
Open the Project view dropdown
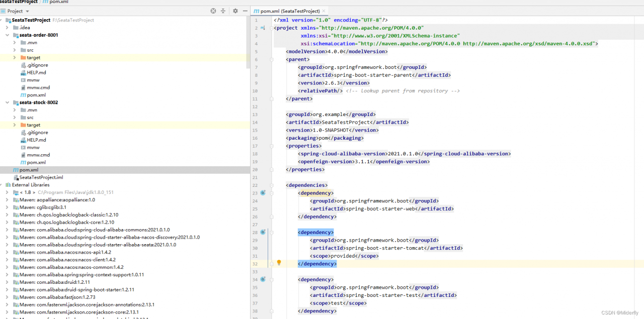[x=27, y=11]
